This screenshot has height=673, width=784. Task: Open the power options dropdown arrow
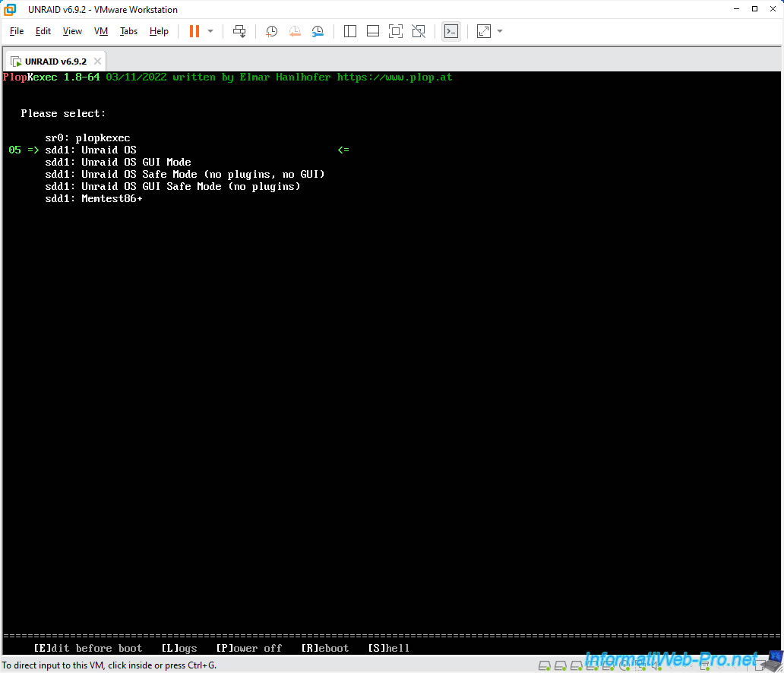tap(210, 31)
